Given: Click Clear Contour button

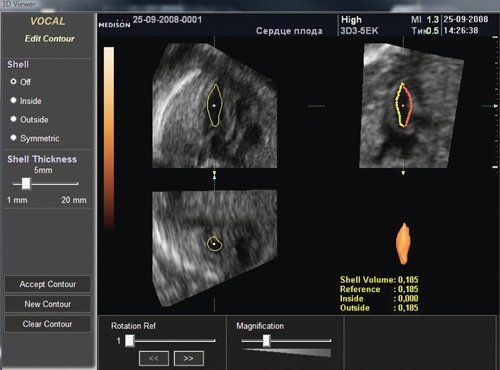Looking at the screenshot, I should [48, 324].
